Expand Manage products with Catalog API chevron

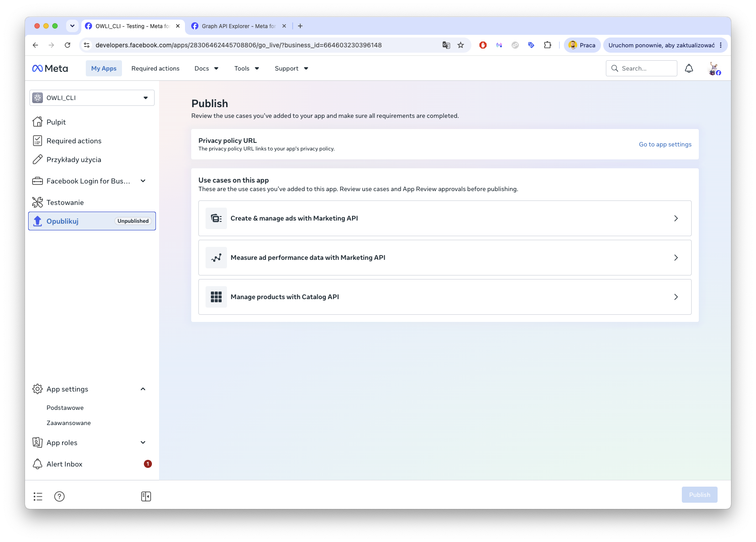[676, 297]
